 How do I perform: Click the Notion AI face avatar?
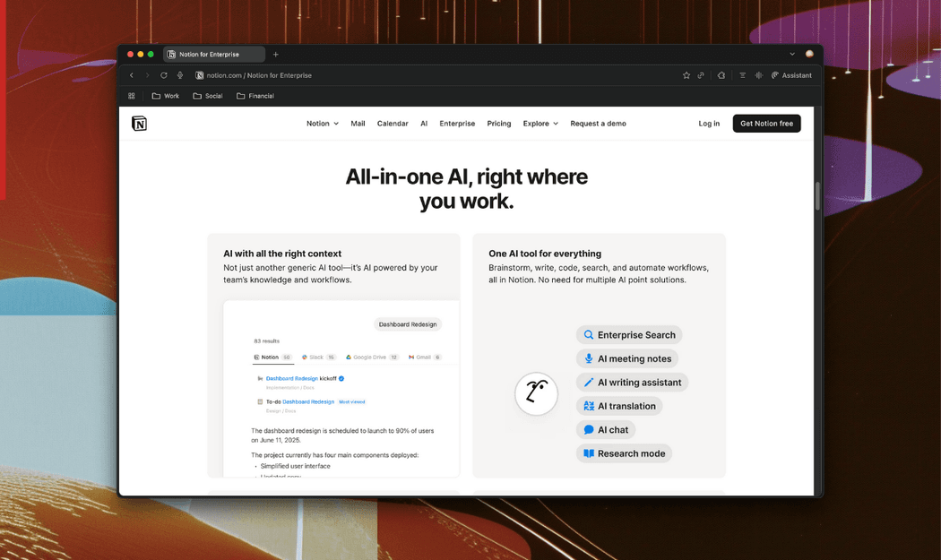point(537,393)
